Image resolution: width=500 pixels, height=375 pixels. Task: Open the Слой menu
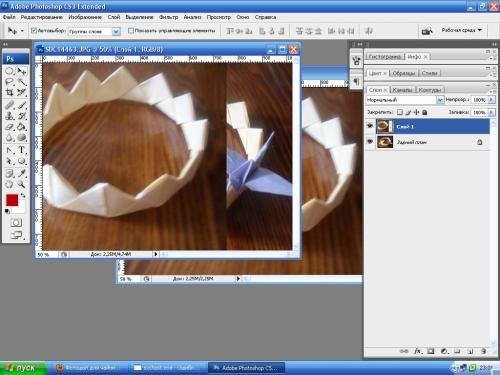114,17
